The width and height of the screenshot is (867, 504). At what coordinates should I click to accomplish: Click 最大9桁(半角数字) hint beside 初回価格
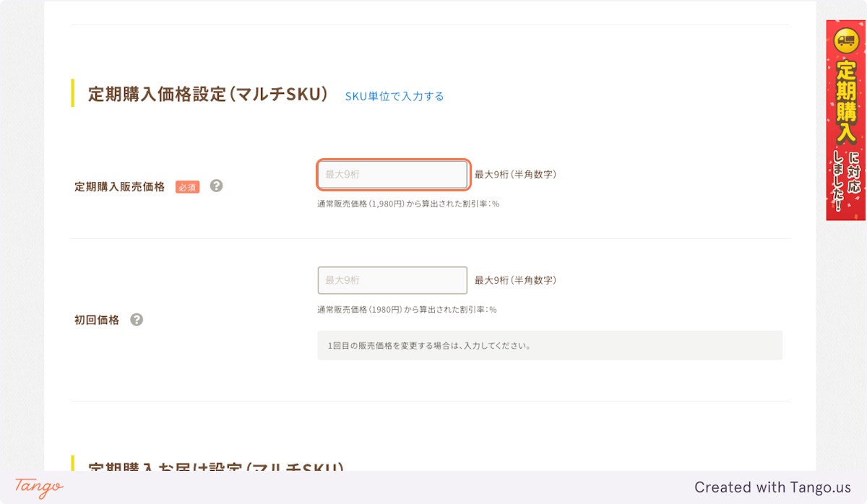pyautogui.click(x=515, y=280)
